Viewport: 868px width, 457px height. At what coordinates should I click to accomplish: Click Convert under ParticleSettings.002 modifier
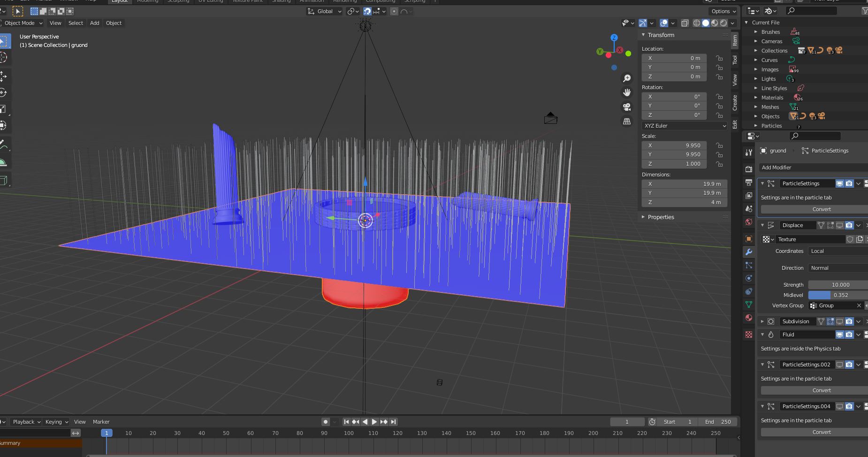tap(815, 390)
